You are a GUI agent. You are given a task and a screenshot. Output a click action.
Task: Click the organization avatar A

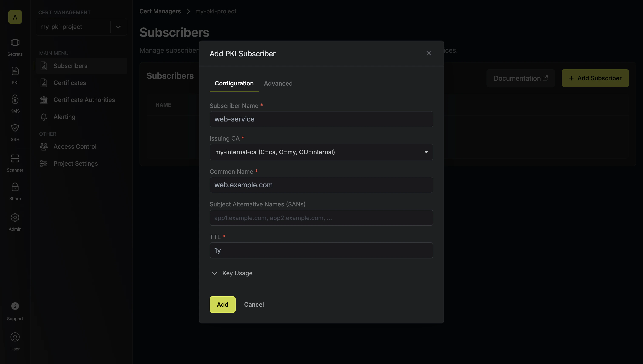[15, 17]
